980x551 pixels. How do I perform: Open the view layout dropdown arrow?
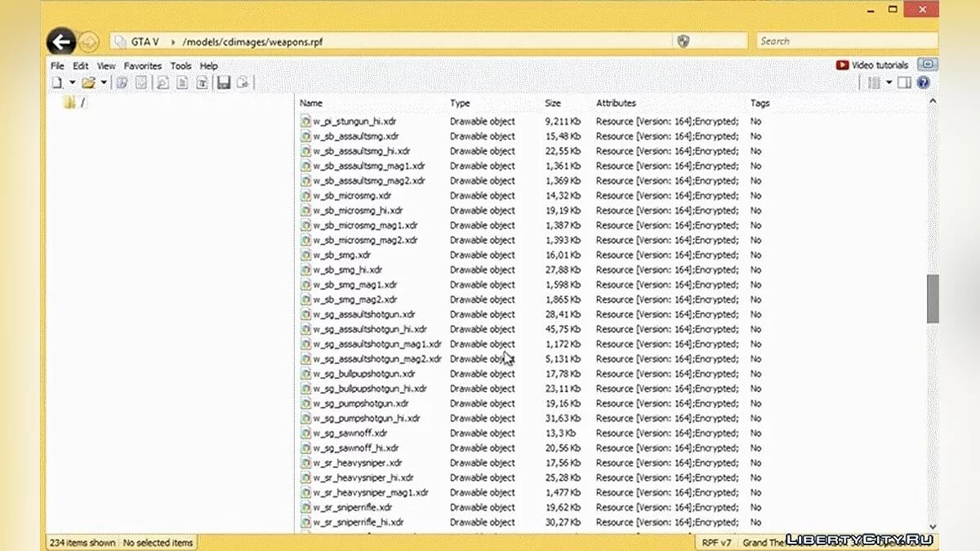pos(889,82)
